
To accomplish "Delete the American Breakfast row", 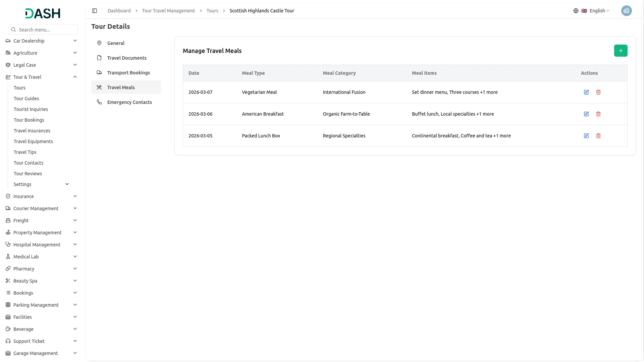I will click(598, 114).
